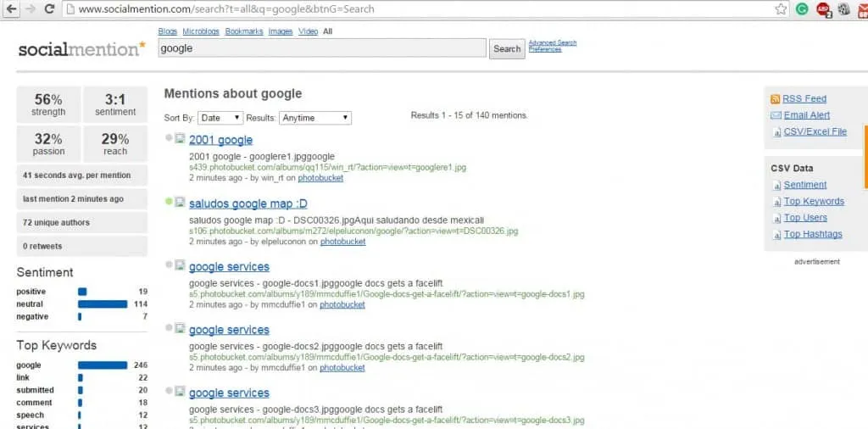
Task: Click the 72 unique authors row
Action: pos(82,222)
